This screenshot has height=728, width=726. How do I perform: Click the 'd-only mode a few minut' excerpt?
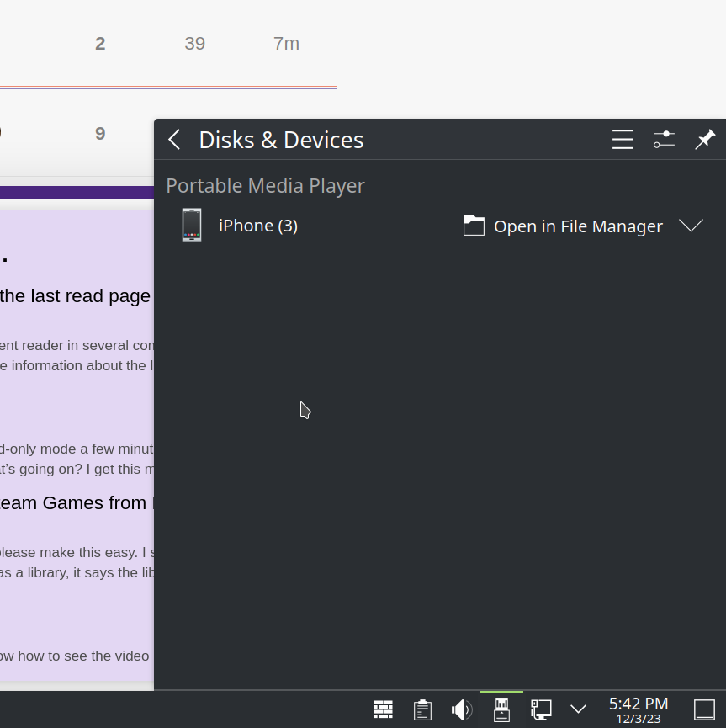(77, 449)
